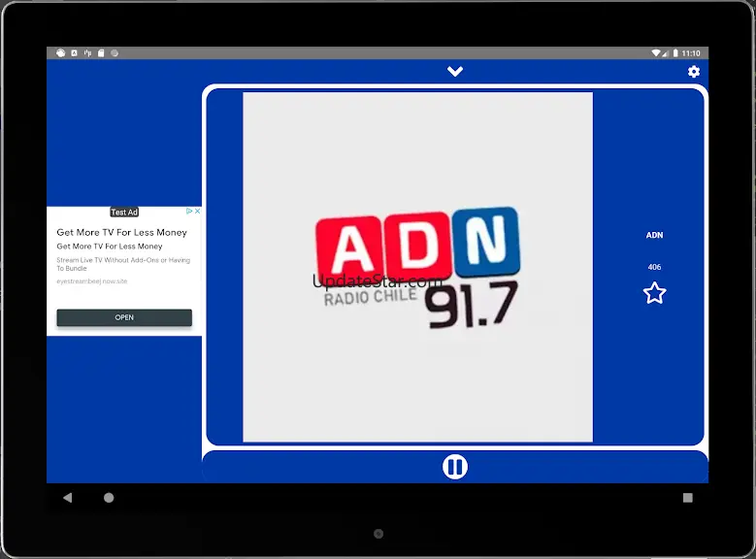Tap the Wi-Fi status bar icon
756x559 pixels.
(656, 53)
